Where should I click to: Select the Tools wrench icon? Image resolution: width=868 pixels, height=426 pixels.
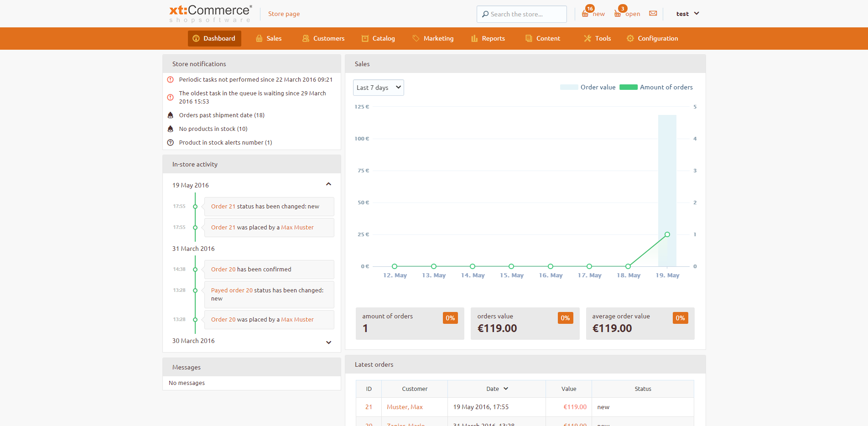(588, 38)
